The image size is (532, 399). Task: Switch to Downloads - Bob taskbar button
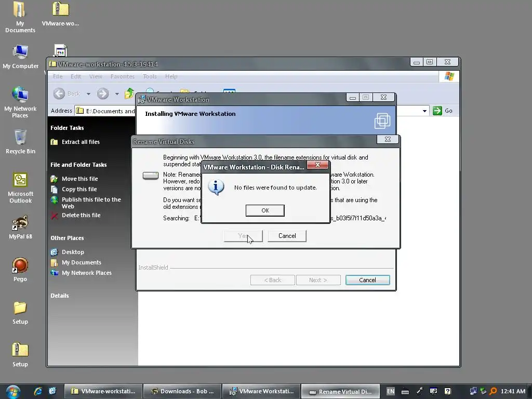click(182, 391)
